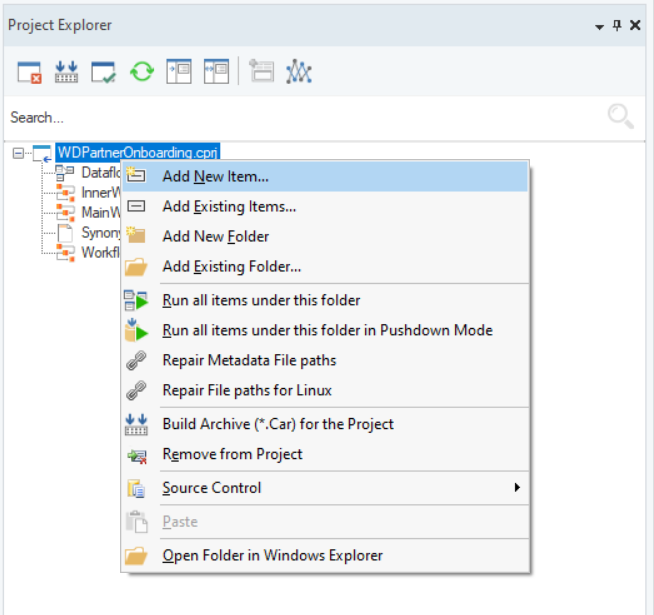Click the expand panel layout toolbar icon
The image size is (654, 615).
[x=179, y=72]
